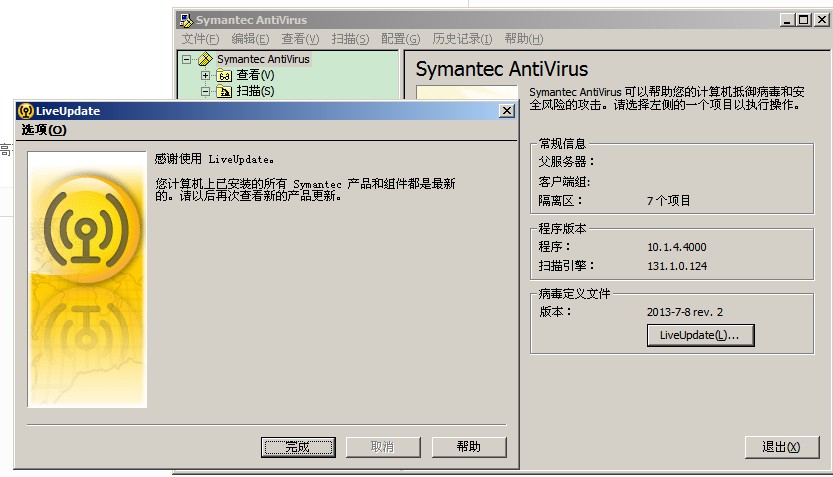Click the 父服务器 label
The image size is (833, 477).
click(566, 161)
